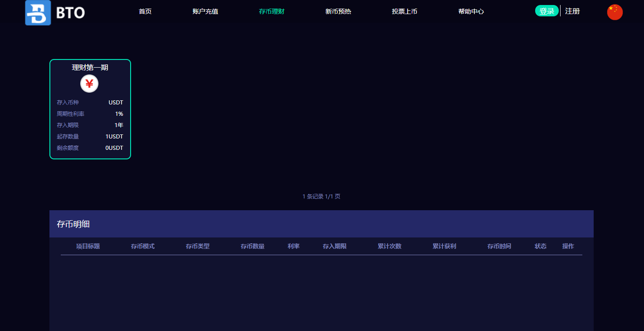Open the 理财第一期 product card title
This screenshot has height=331, width=644.
coord(90,67)
